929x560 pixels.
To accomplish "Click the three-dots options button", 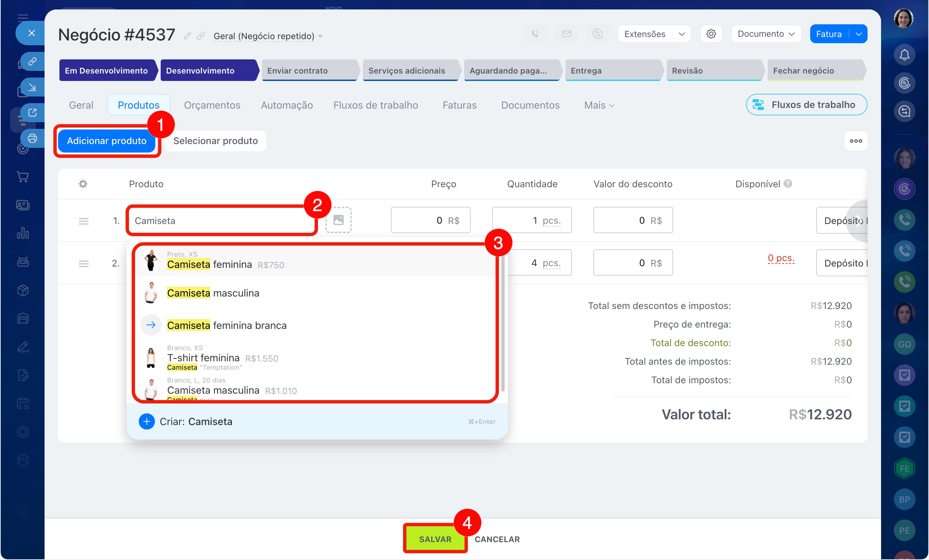I will pyautogui.click(x=855, y=141).
